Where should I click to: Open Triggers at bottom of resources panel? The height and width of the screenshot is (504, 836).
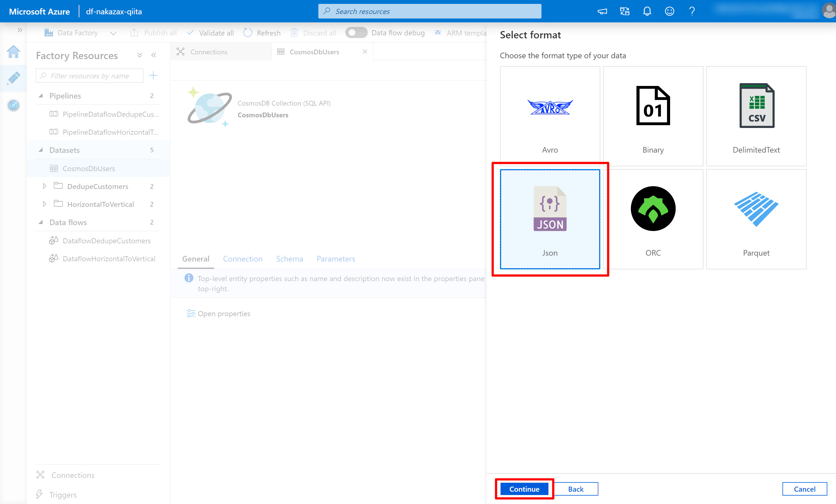(x=57, y=494)
